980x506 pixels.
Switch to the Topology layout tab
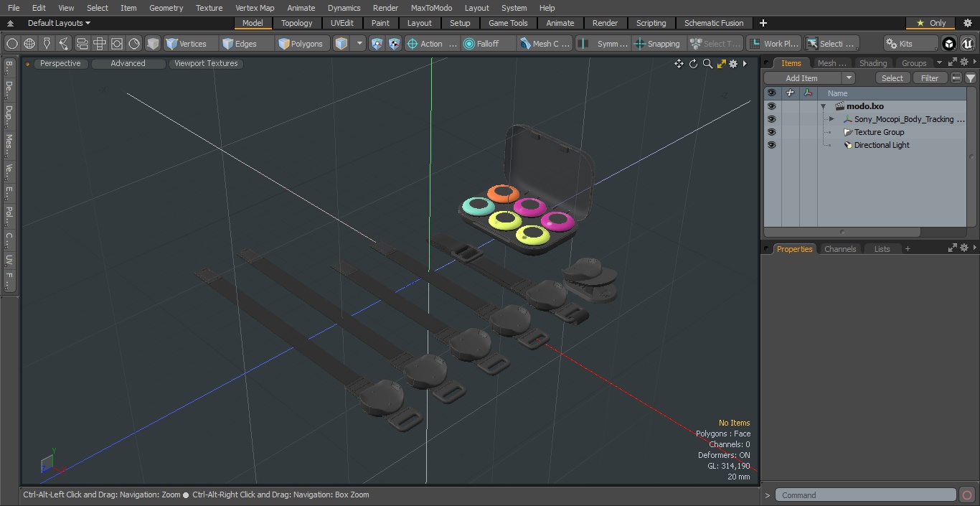pos(296,23)
